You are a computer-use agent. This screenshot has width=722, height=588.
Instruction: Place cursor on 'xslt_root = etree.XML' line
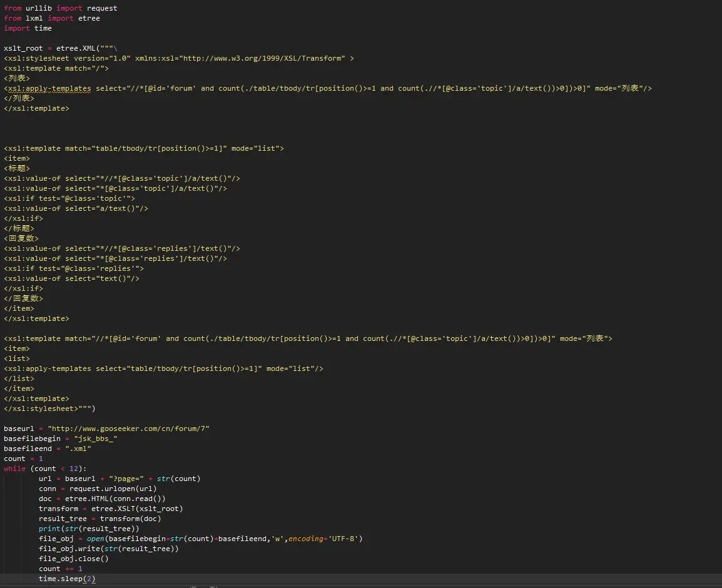pos(60,48)
